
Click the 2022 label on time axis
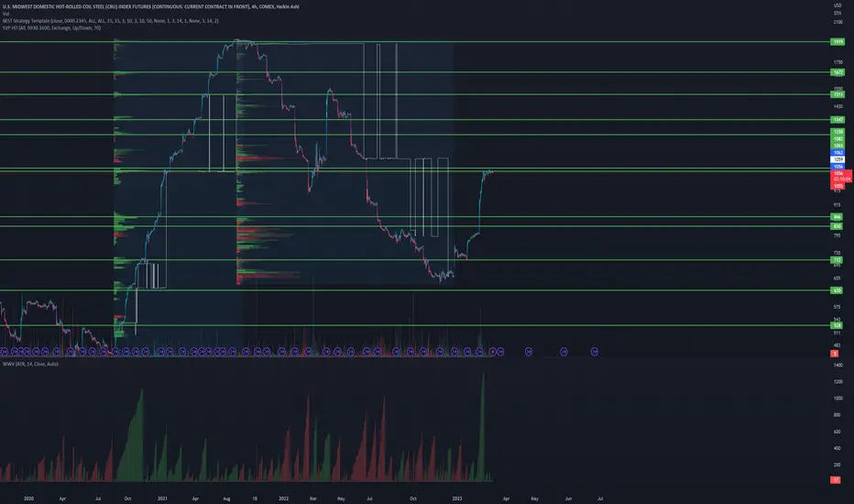(x=284, y=499)
